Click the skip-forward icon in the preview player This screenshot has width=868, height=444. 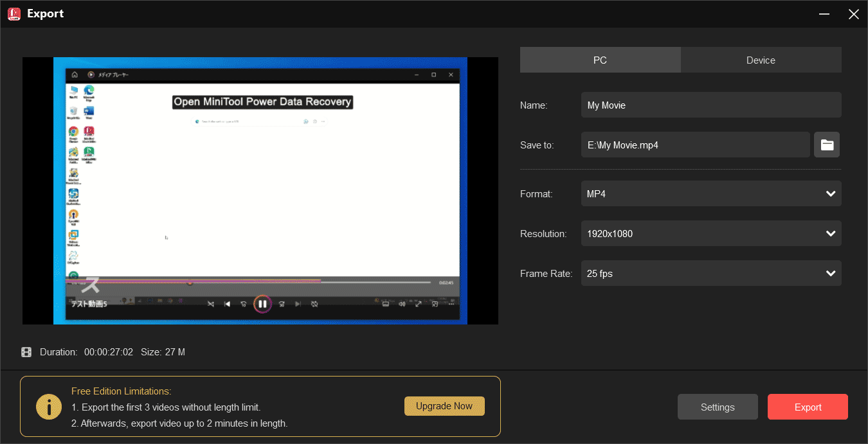298,303
